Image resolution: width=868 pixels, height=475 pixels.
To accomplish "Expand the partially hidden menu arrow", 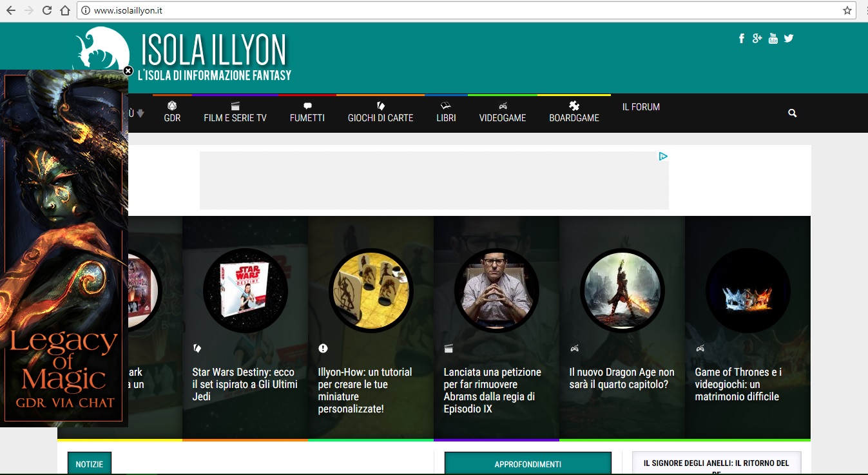I will coord(140,113).
